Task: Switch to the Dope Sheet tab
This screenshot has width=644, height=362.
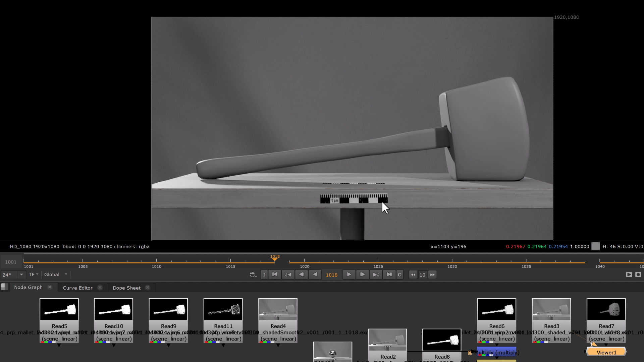Action: click(x=126, y=288)
